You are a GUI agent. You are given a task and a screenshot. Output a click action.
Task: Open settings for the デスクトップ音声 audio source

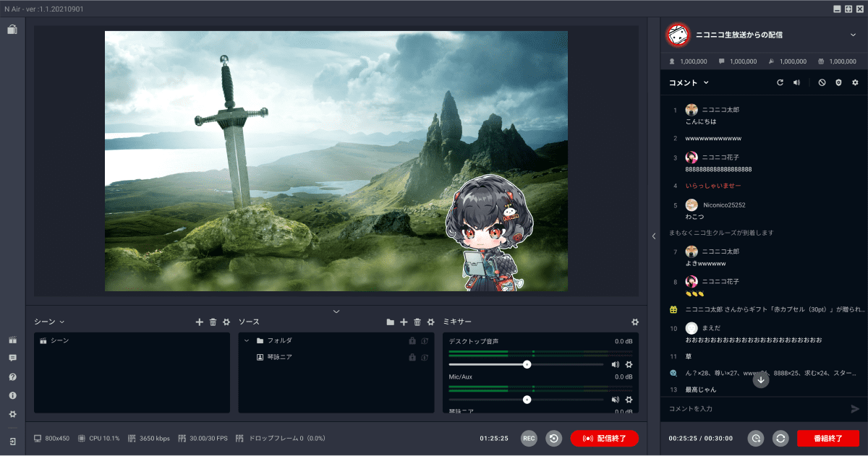coord(629,365)
